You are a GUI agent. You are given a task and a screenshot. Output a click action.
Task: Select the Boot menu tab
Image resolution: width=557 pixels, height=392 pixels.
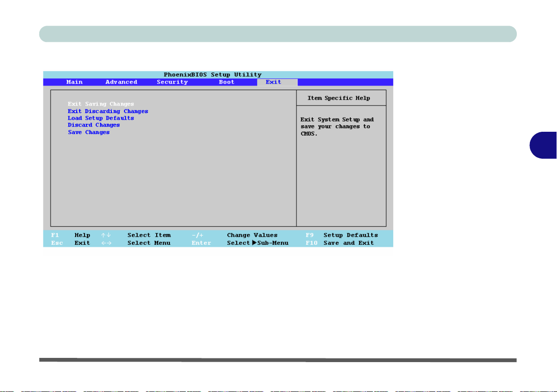click(227, 82)
